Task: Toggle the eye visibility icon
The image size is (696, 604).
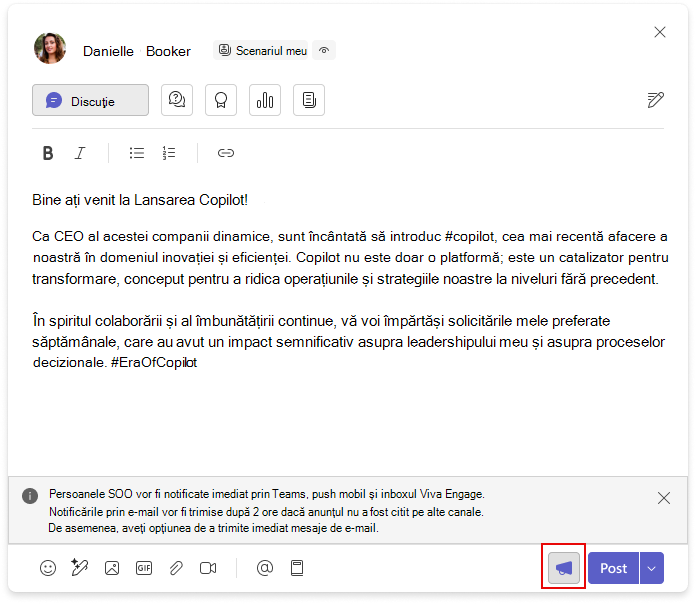Action: pyautogui.click(x=324, y=50)
